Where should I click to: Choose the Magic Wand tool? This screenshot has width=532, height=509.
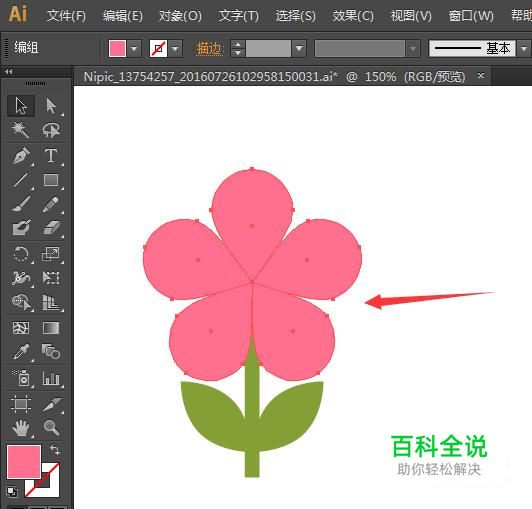click(x=21, y=130)
